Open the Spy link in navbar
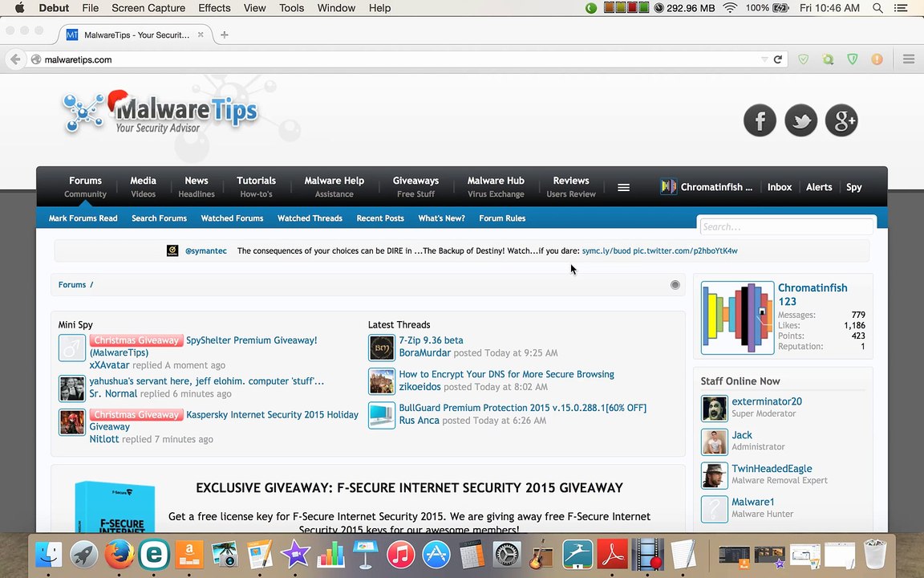 [854, 187]
